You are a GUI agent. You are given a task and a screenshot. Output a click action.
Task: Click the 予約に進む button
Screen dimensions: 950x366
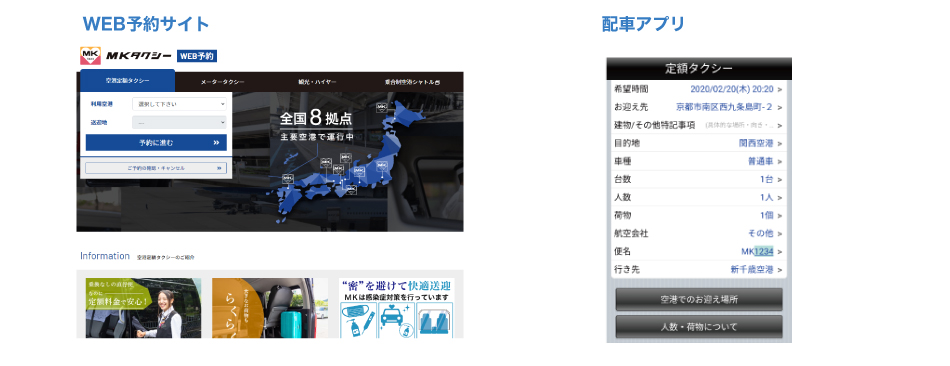(156, 143)
